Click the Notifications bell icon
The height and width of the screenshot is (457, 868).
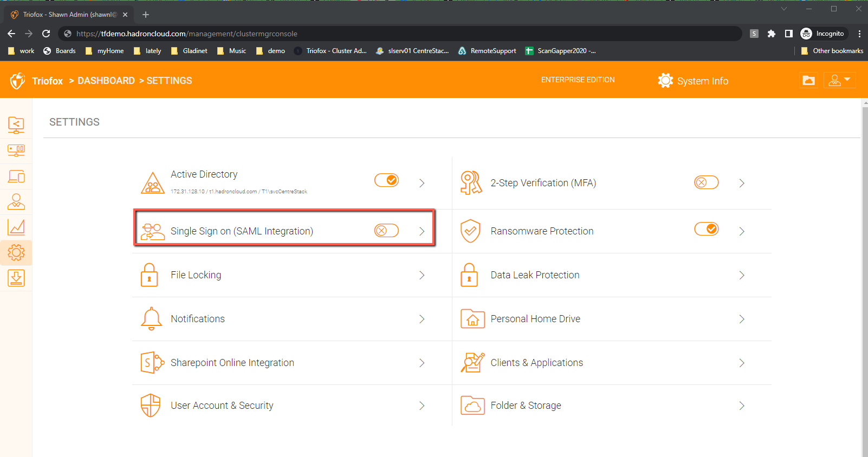click(151, 319)
